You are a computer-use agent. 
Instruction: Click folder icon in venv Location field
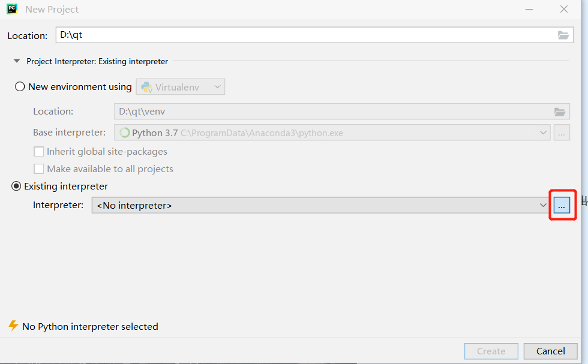click(x=559, y=112)
